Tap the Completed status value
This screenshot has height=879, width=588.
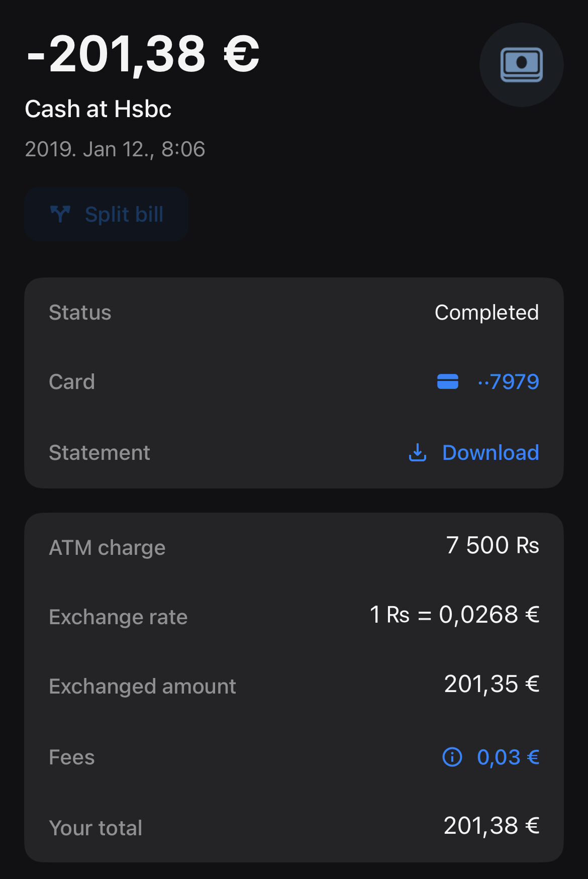coord(486,313)
